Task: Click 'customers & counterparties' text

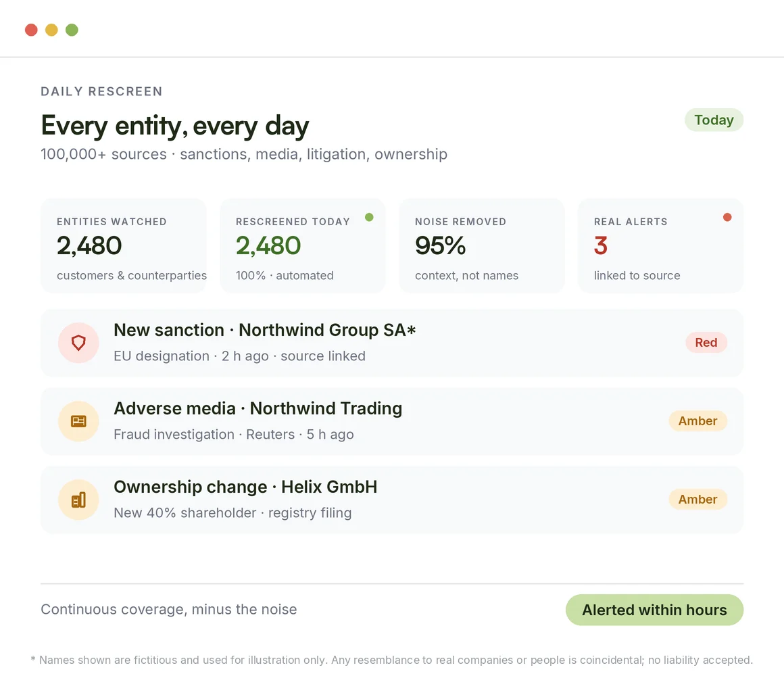Action: pyautogui.click(x=132, y=276)
